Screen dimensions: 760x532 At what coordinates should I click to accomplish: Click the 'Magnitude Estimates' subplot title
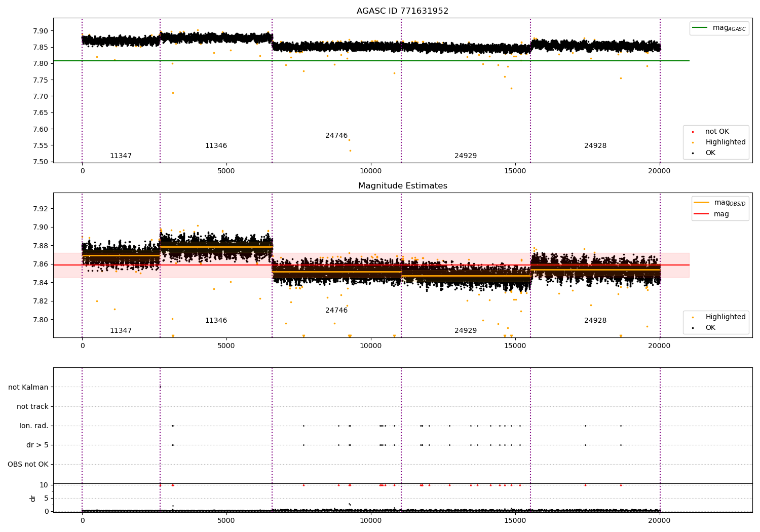[402, 186]
